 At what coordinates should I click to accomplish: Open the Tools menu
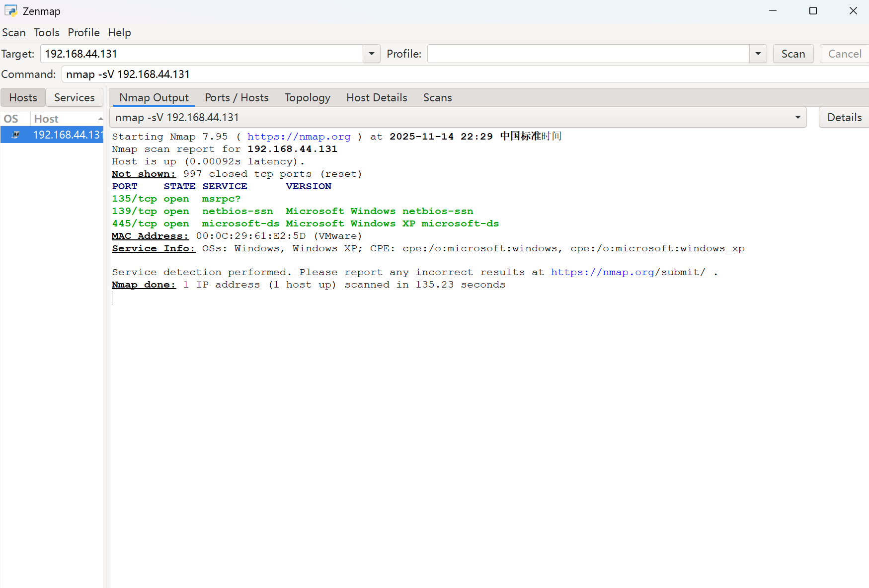click(x=47, y=32)
